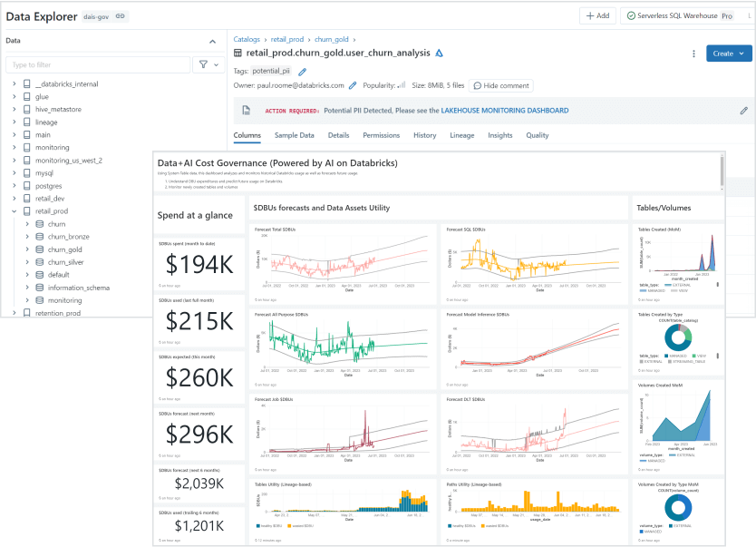This screenshot has height=547, width=756.
Task: Click the edit pencil on the comment banner
Action: (x=743, y=111)
